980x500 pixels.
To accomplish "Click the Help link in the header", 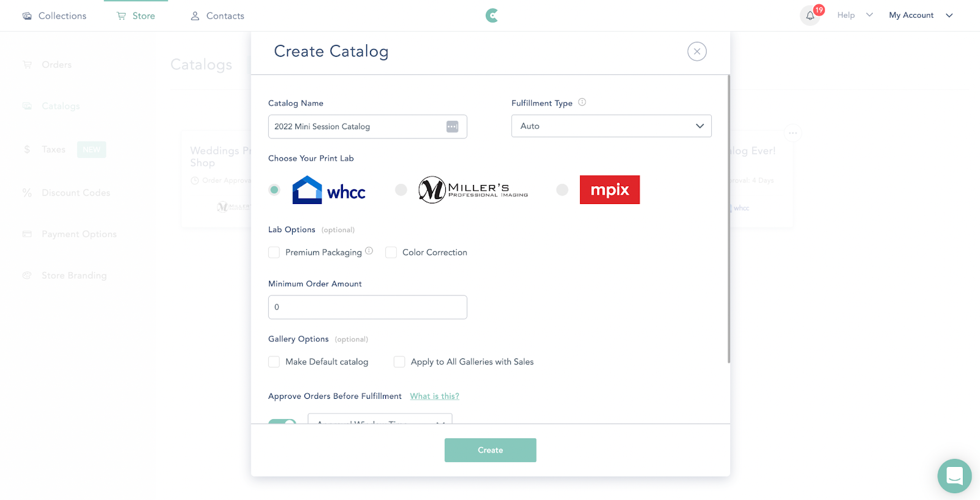I will [x=846, y=15].
